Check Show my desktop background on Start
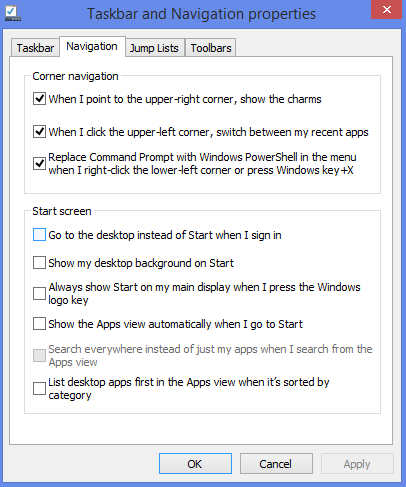The height and width of the screenshot is (487, 406). 39,263
